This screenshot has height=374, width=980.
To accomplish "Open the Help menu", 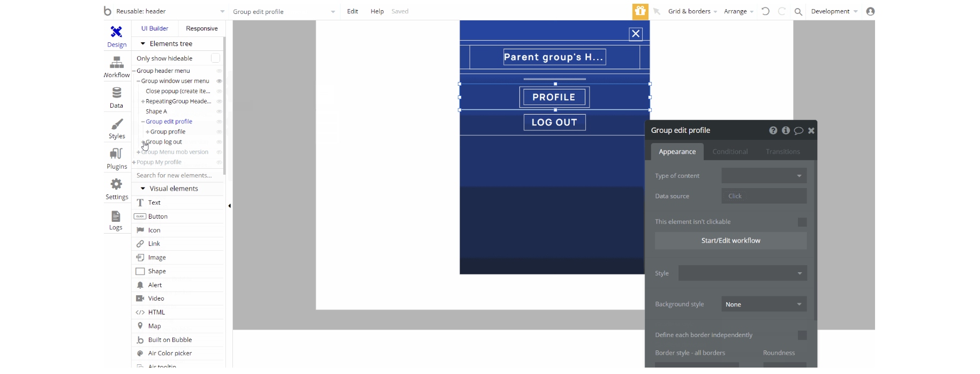I will (377, 11).
